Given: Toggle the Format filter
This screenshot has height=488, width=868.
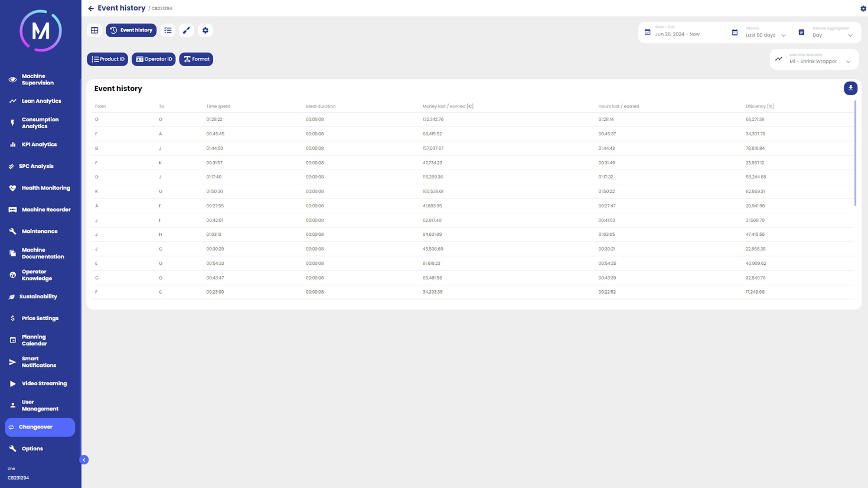Looking at the screenshot, I should click(196, 59).
